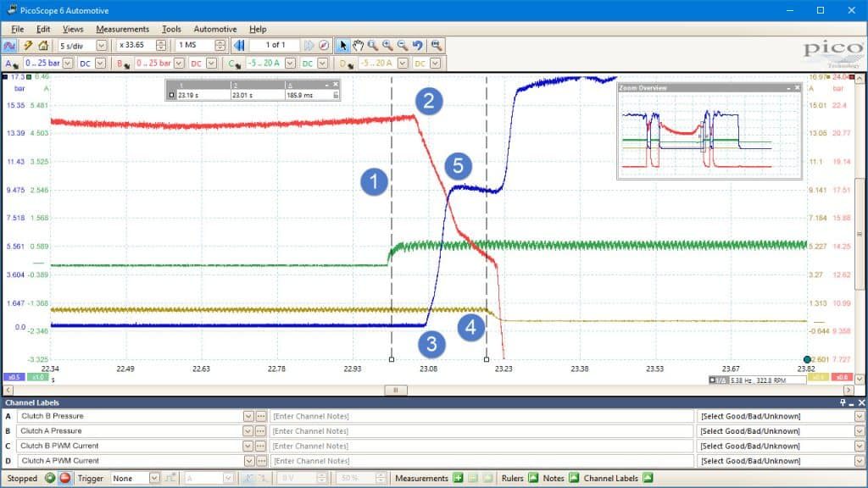
Task: Click the Auto setup lightning icon
Action: 28,46
